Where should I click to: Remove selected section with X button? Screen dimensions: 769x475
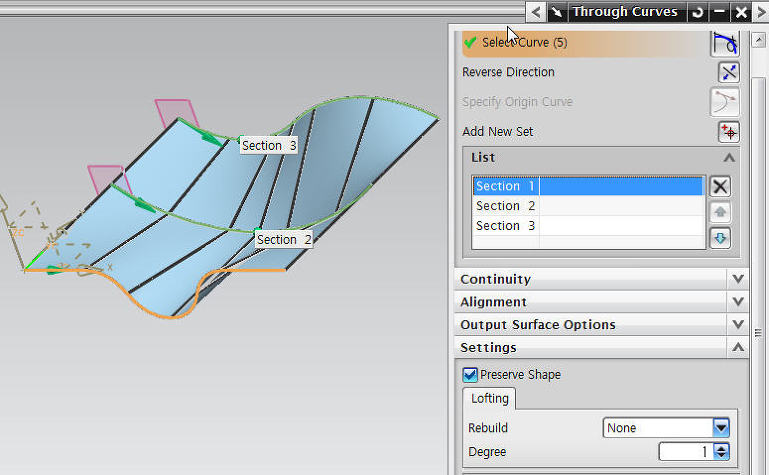coord(720,186)
